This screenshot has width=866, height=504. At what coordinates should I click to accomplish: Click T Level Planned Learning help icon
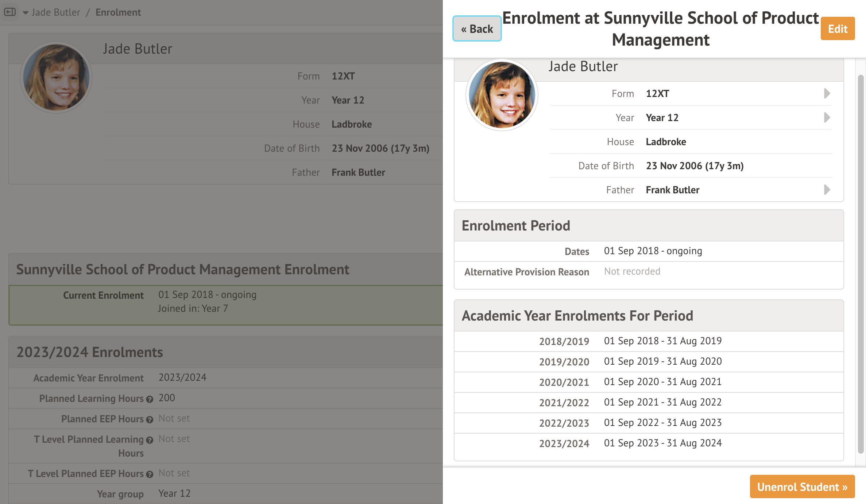(x=150, y=440)
